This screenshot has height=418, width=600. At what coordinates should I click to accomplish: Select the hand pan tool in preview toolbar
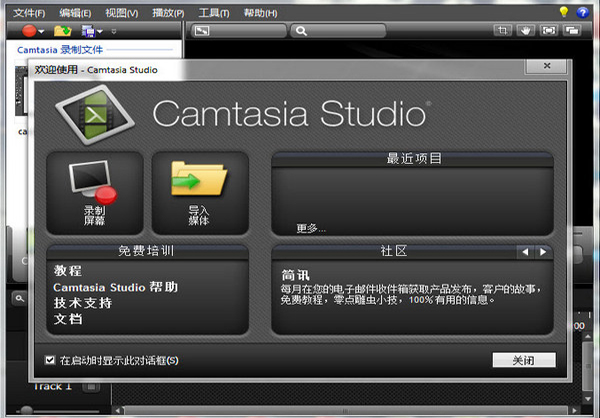(526, 30)
